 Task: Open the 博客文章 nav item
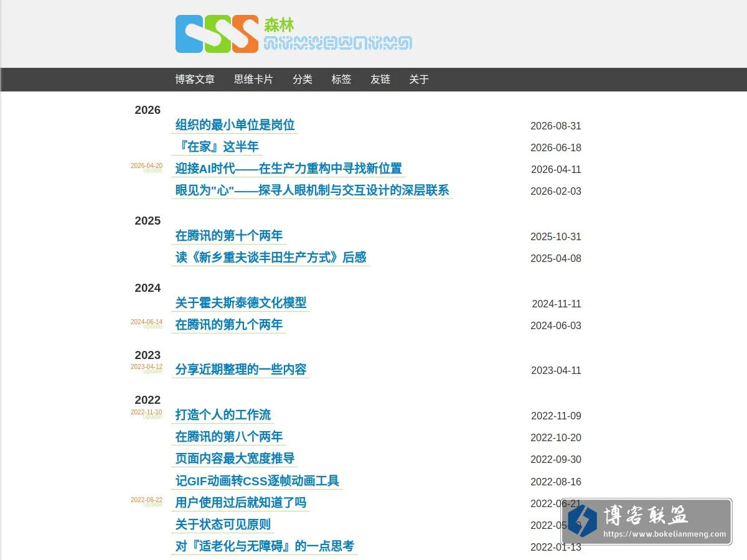pyautogui.click(x=195, y=80)
